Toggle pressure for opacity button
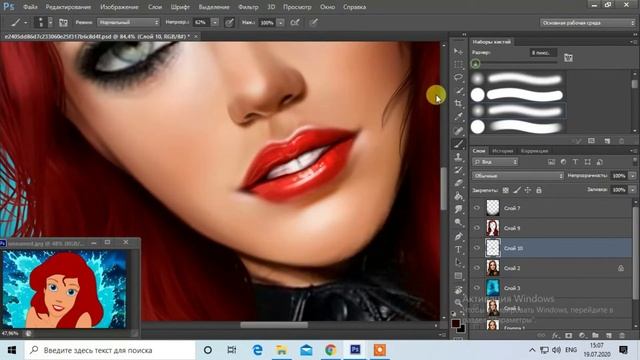Screen dimensions: 640x360 pyautogui.click(x=229, y=22)
